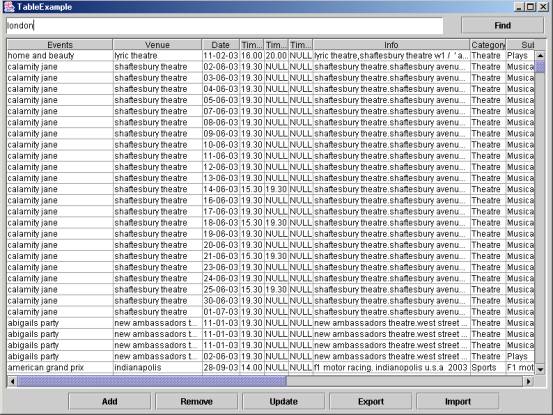Click the search field containing london
The height and width of the screenshot is (415, 553).
click(225, 26)
